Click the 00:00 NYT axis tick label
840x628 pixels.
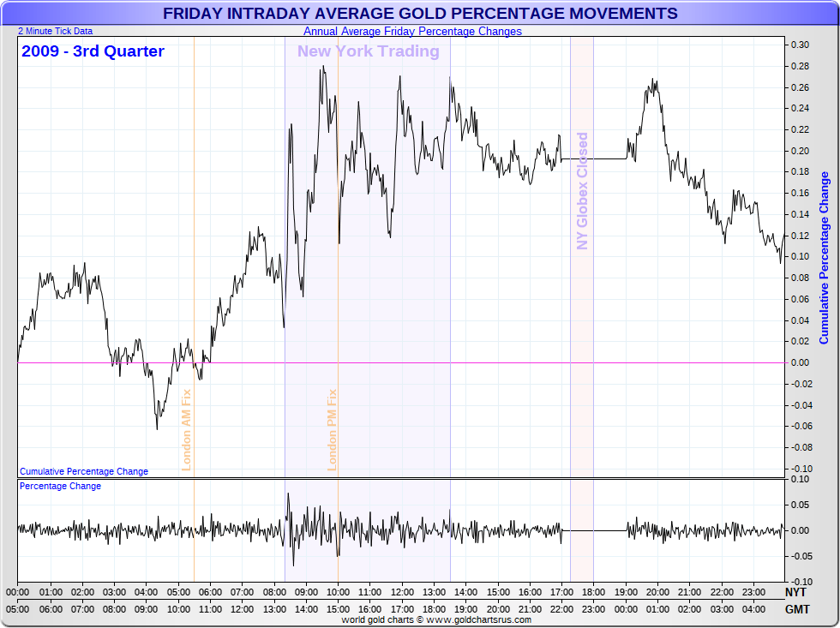(x=18, y=592)
